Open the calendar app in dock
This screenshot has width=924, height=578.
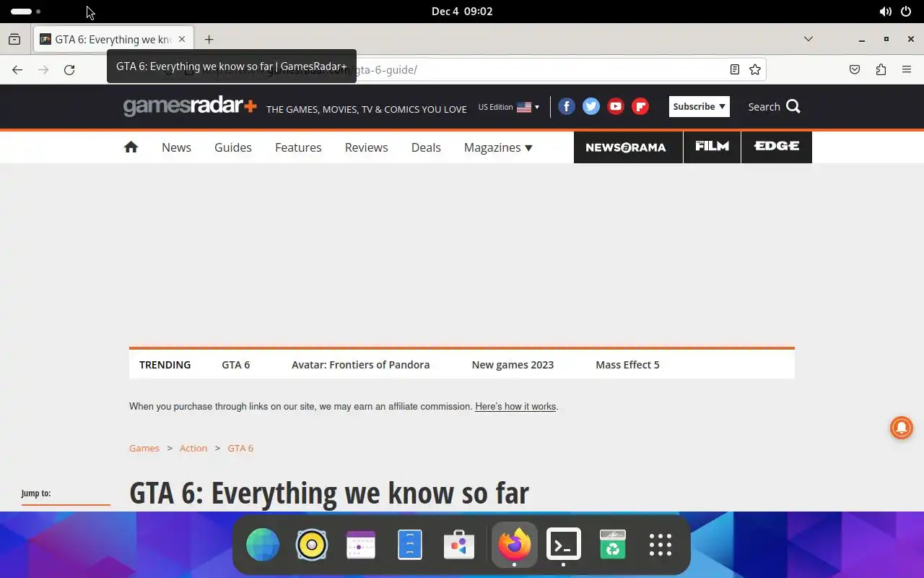[361, 545]
